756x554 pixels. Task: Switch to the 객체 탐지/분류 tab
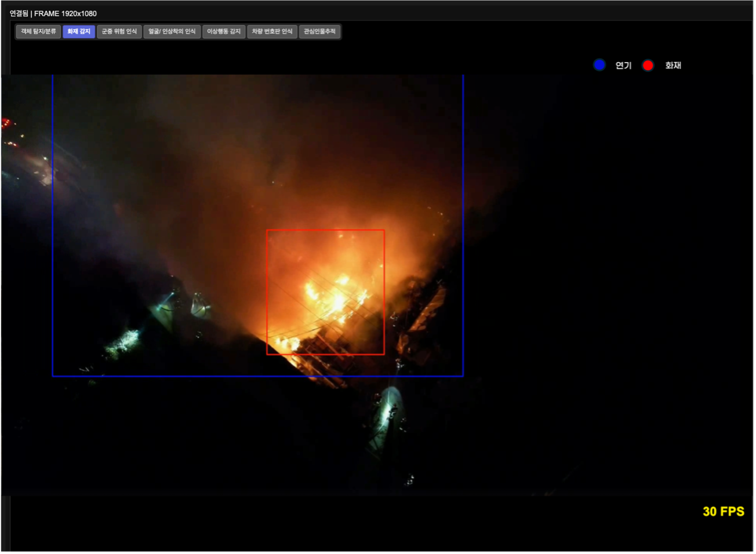coord(38,31)
